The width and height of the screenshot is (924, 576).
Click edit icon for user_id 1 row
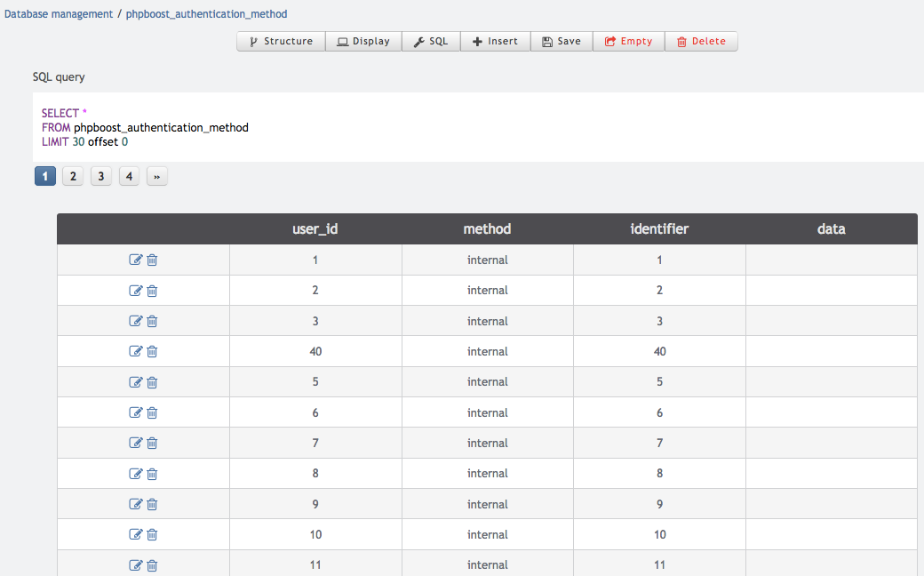[x=136, y=260]
